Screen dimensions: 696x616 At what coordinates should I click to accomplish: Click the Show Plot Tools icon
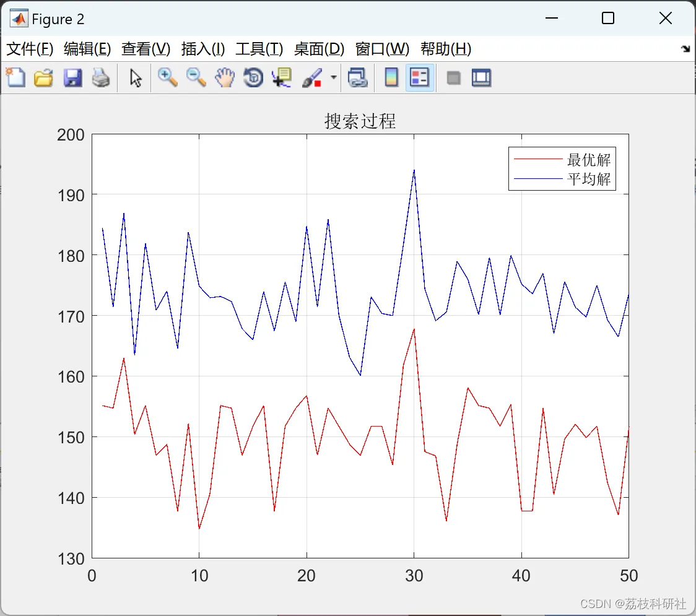pos(482,77)
